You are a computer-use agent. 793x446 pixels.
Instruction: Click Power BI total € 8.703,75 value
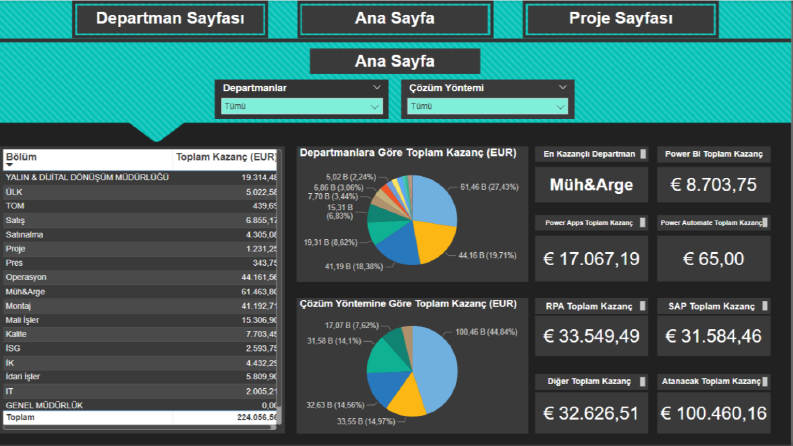point(714,185)
